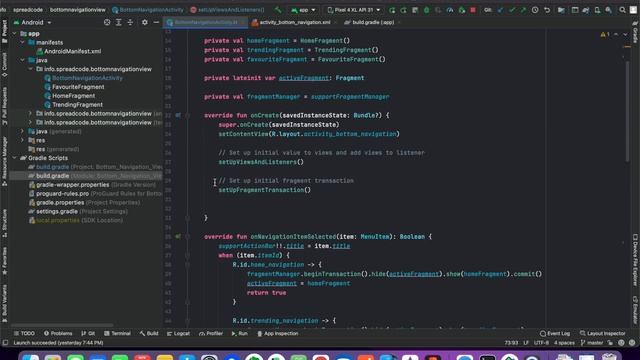
Task: Open the App Inspection tool window
Action: click(278, 333)
